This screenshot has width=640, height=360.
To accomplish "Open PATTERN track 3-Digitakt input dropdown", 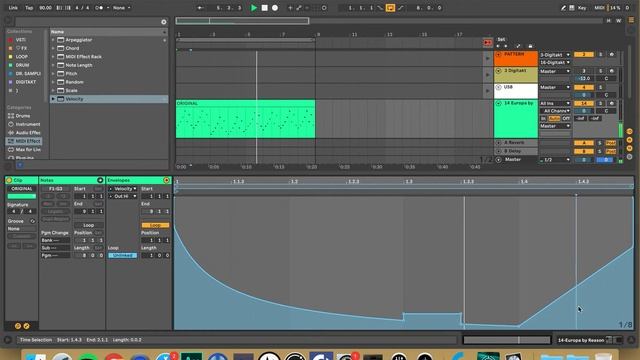I will click(555, 55).
